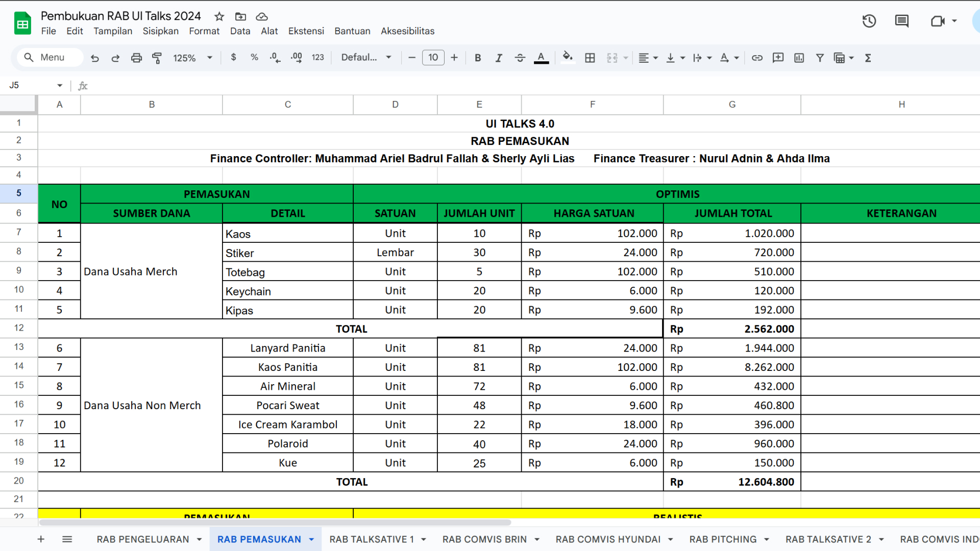Open text color picker
The width and height of the screenshot is (980, 551).
541,58
